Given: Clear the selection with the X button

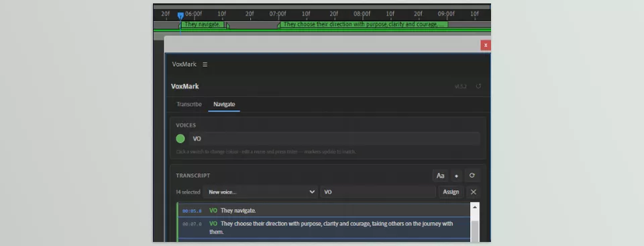Looking at the screenshot, I should point(473,192).
